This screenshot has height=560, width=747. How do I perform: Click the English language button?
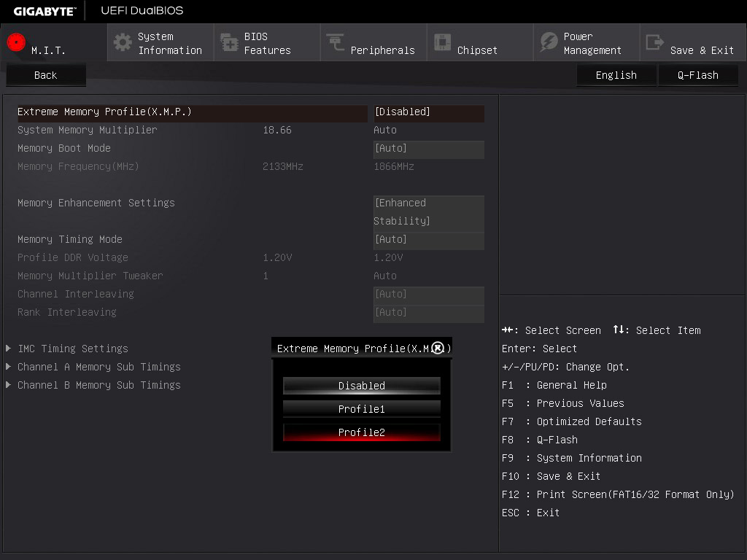[x=616, y=75]
